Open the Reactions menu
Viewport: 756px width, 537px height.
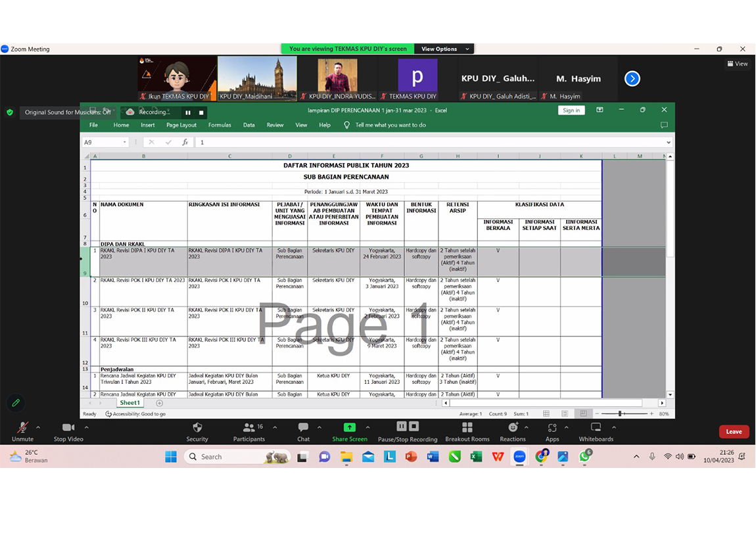[x=512, y=428]
